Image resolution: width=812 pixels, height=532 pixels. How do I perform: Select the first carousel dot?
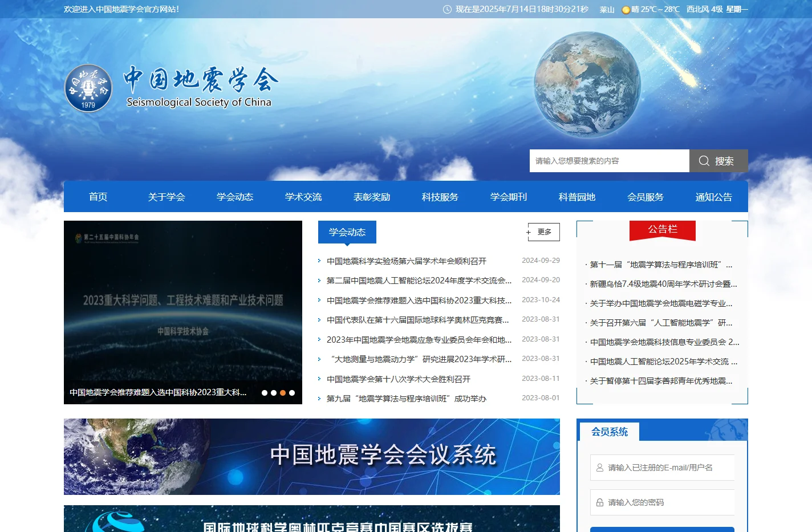[265, 393]
